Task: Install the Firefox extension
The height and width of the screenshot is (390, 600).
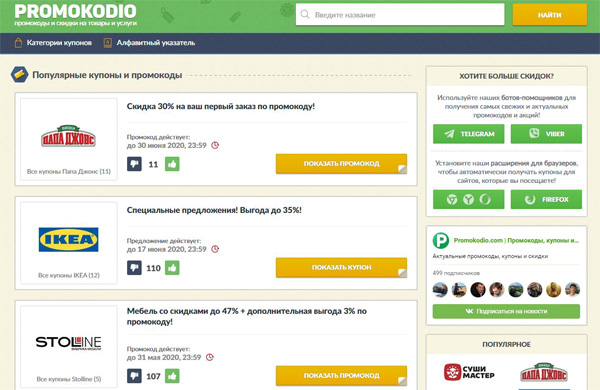Action: [x=546, y=199]
